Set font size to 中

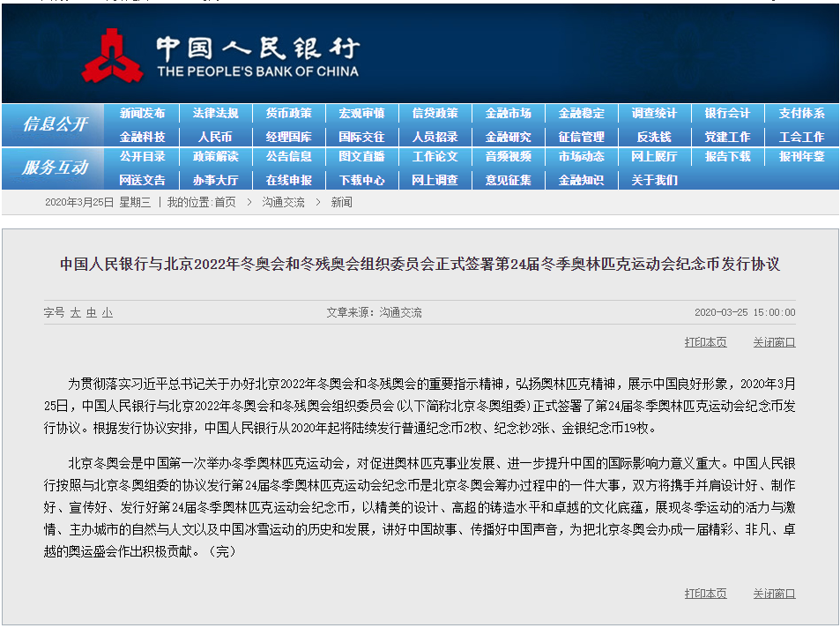click(91, 312)
